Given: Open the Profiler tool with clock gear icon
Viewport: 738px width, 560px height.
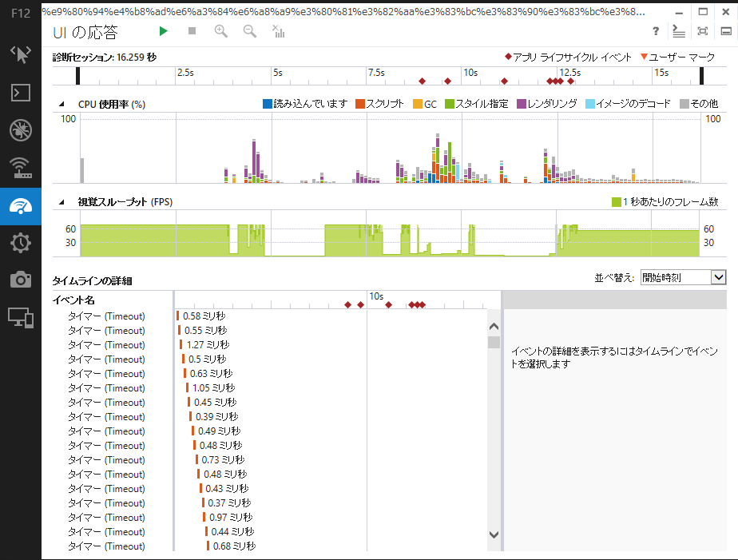Looking at the screenshot, I should (x=21, y=242).
